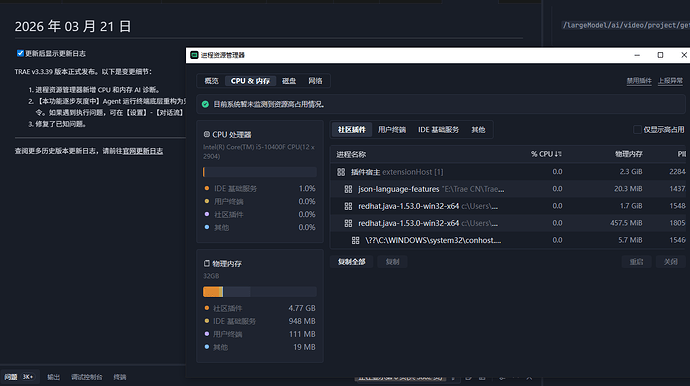The image size is (690, 386).
Task: Click the process explorer window title icon
Action: (x=194, y=55)
